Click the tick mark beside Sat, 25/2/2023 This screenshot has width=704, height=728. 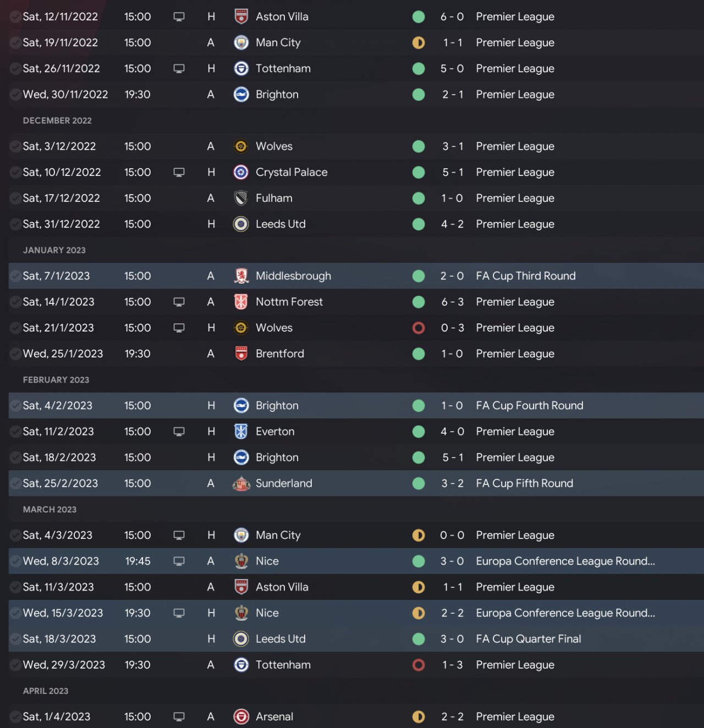tap(15, 483)
